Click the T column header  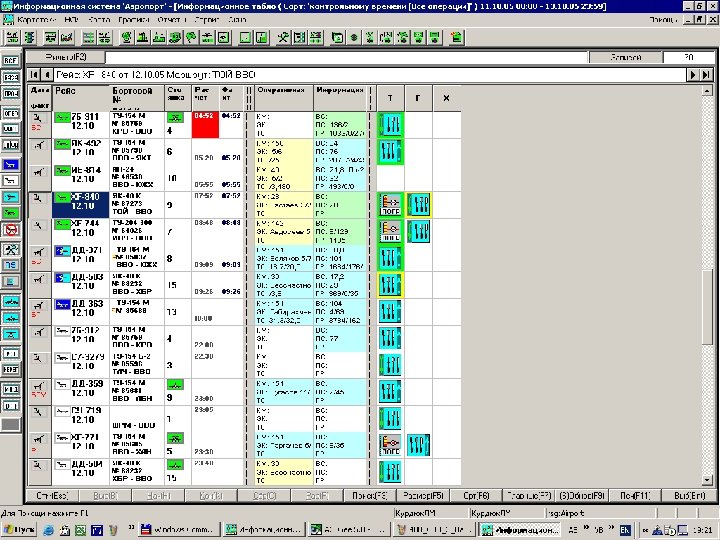(x=390, y=98)
